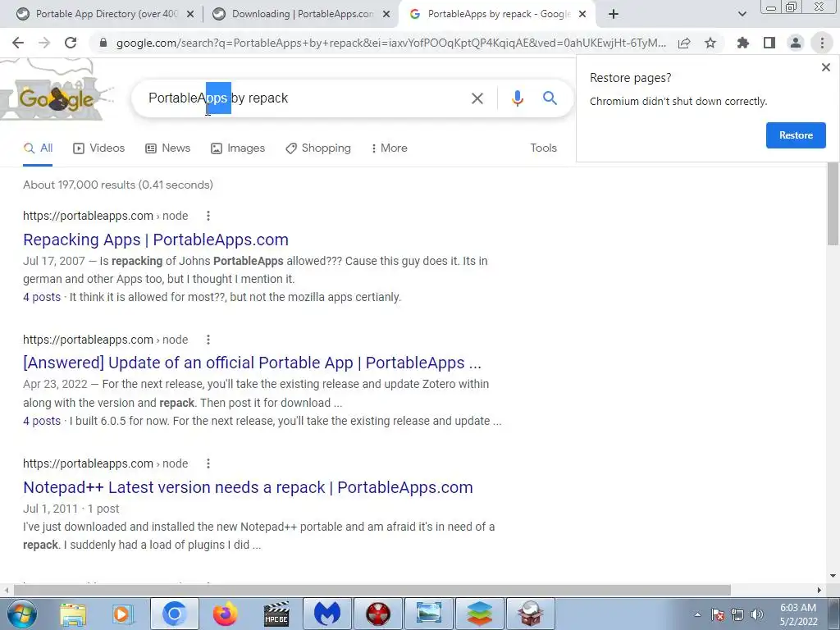
Task: Click the taskbar clock showing 6:03 AM
Action: click(798, 614)
